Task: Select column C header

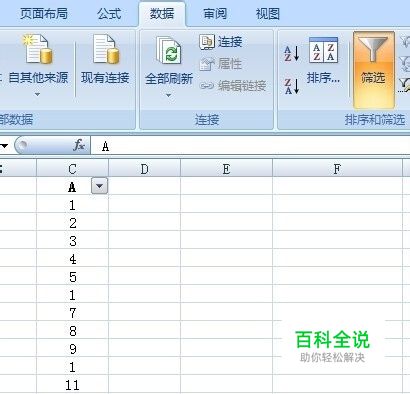Action: click(72, 169)
